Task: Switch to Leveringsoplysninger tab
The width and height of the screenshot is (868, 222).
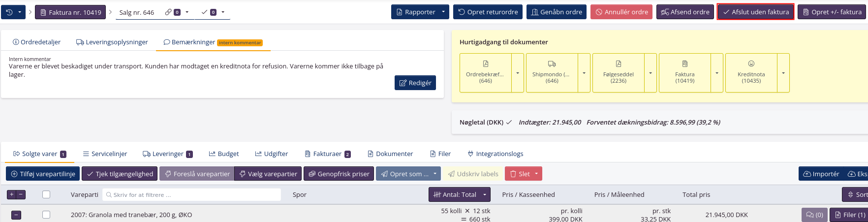Action: coord(112,42)
